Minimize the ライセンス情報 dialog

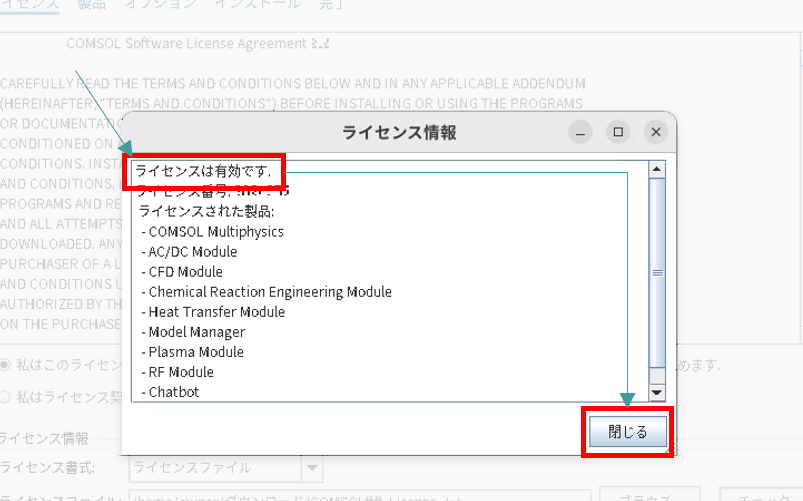coord(580,132)
